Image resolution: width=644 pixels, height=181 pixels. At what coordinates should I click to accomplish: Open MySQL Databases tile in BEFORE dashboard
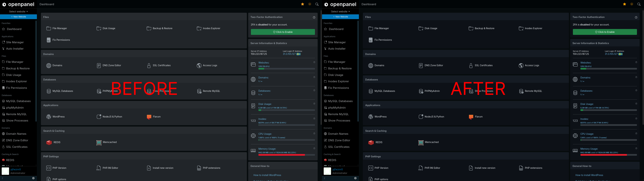[x=60, y=91]
